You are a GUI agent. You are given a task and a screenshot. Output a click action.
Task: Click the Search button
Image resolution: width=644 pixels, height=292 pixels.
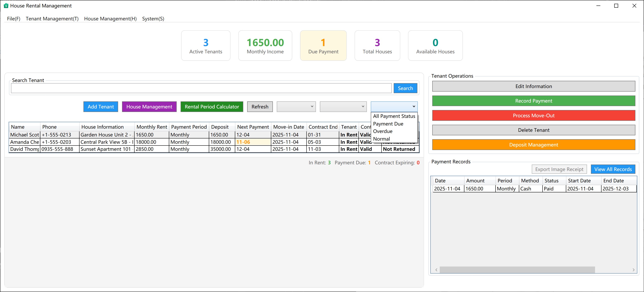tap(405, 88)
